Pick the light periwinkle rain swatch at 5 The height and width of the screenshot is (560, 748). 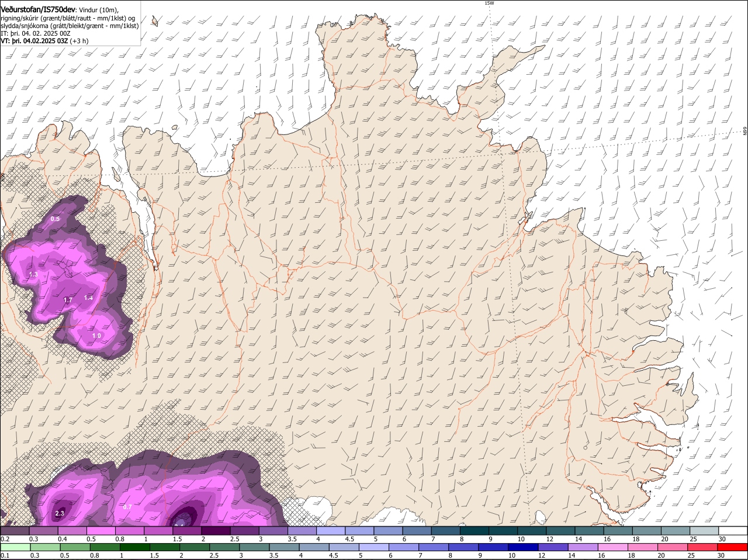click(x=373, y=548)
